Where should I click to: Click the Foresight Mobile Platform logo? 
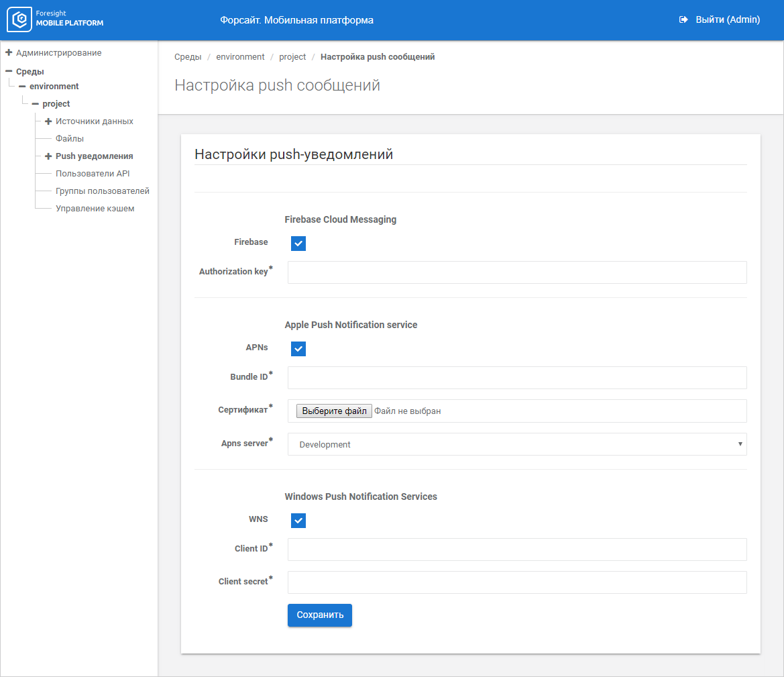pos(55,19)
